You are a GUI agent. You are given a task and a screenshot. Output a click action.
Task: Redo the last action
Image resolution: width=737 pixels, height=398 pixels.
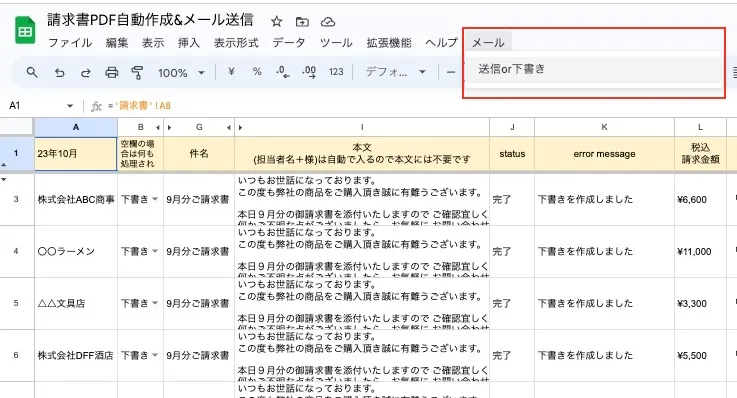(86, 72)
